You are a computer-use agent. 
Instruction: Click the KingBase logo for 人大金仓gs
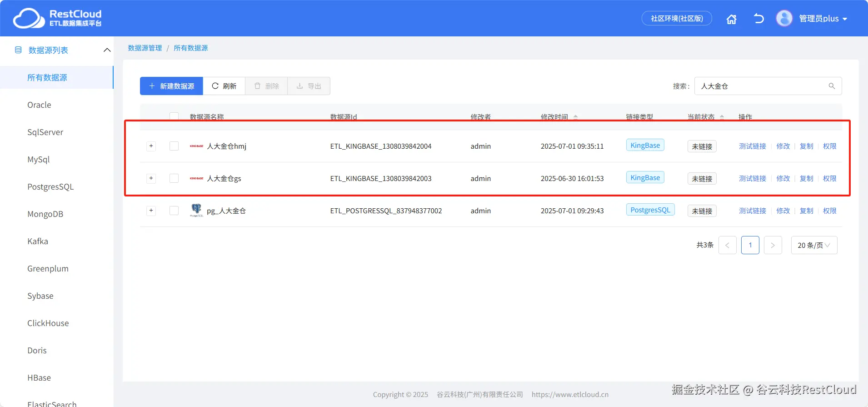[196, 178]
